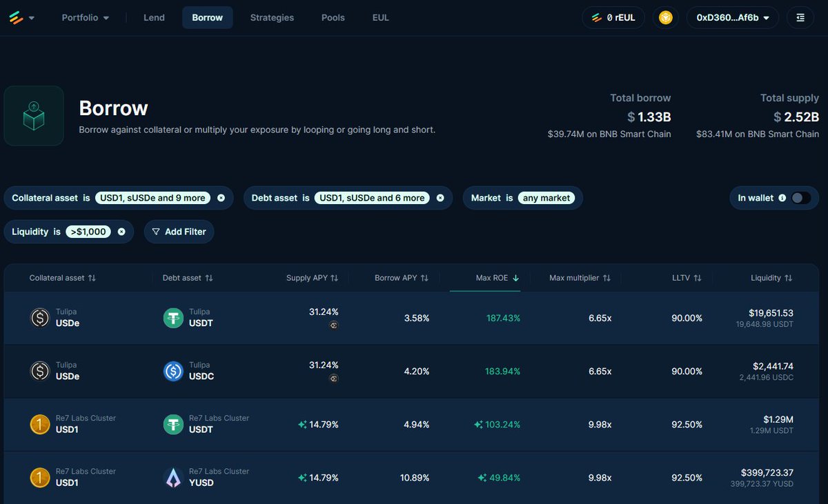The width and height of the screenshot is (828, 504).
Task: Click the $2,441.74 liquidity value
Action: (x=773, y=366)
